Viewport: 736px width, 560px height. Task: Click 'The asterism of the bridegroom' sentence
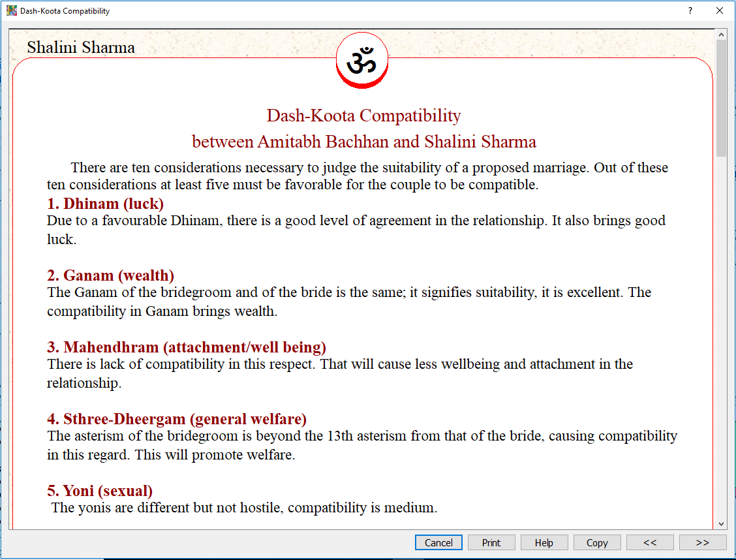362,436
